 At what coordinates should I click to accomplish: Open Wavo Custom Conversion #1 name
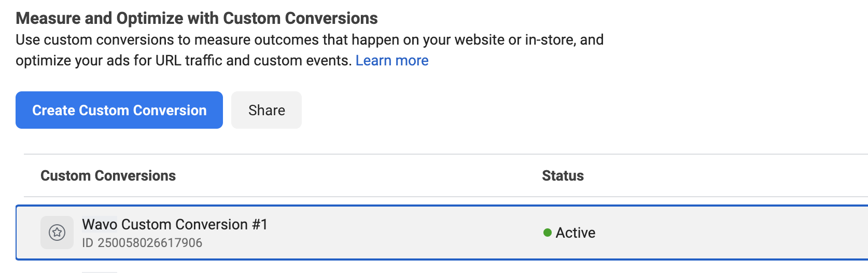175,224
